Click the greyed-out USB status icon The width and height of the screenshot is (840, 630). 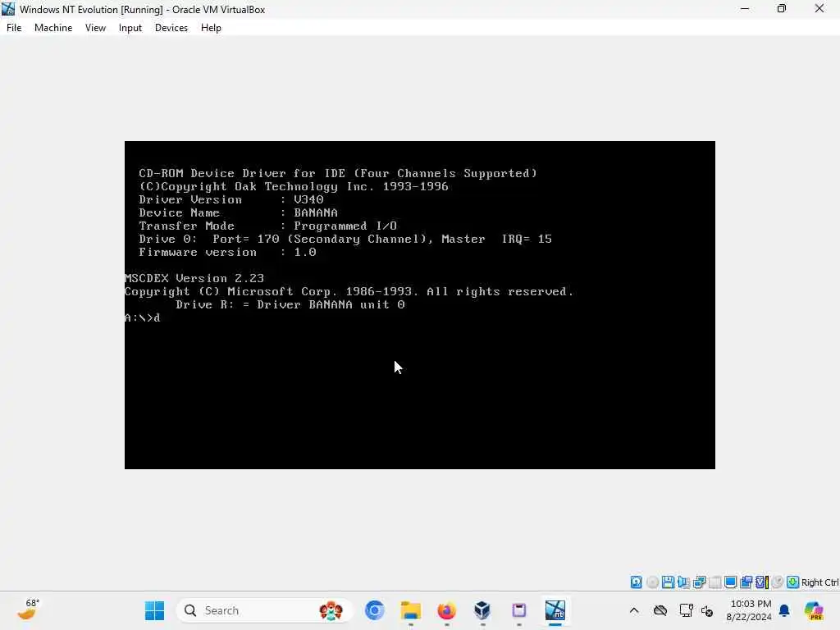pos(714,582)
